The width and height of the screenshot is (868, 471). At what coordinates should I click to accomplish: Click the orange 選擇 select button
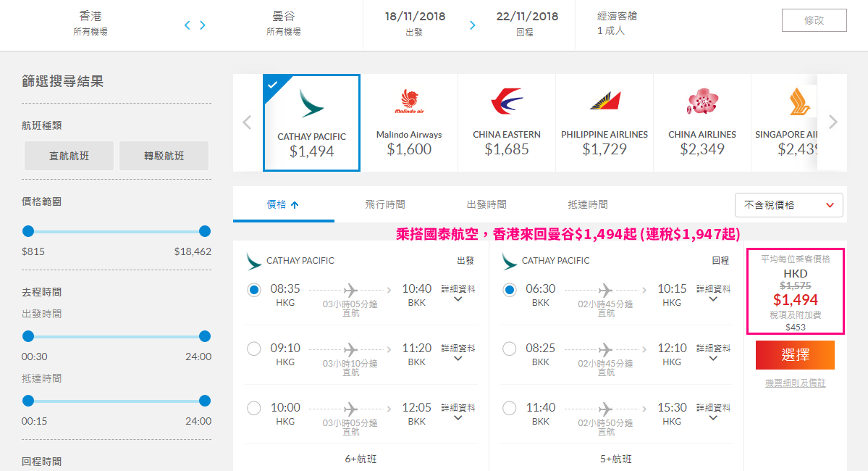pyautogui.click(x=795, y=355)
